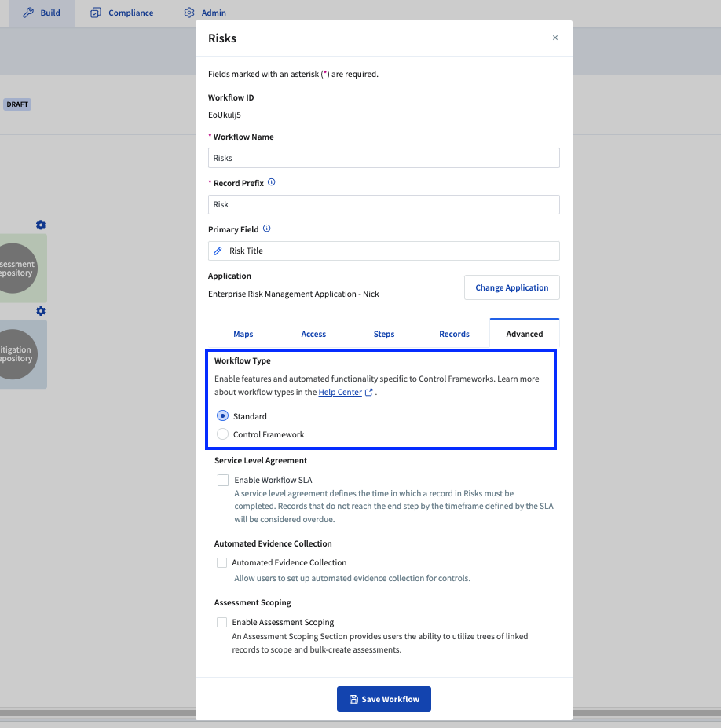Click the Change Application button
Screen dimensions: 721x728
click(511, 287)
